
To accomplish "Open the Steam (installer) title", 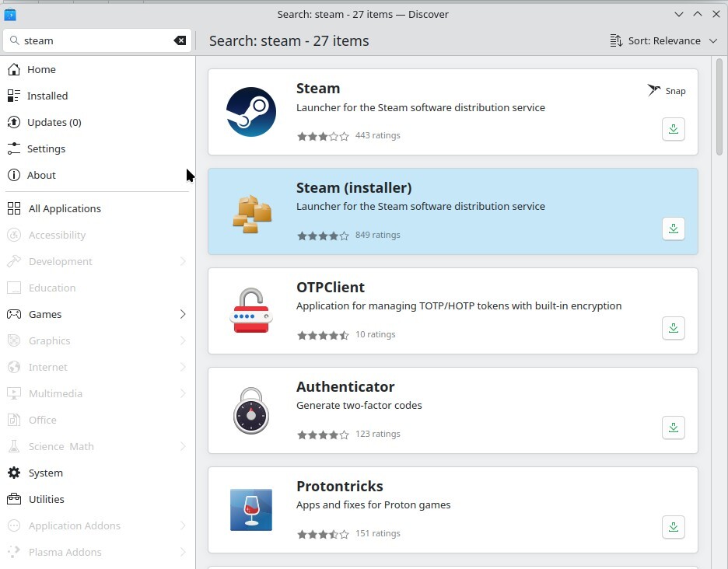I will click(354, 187).
